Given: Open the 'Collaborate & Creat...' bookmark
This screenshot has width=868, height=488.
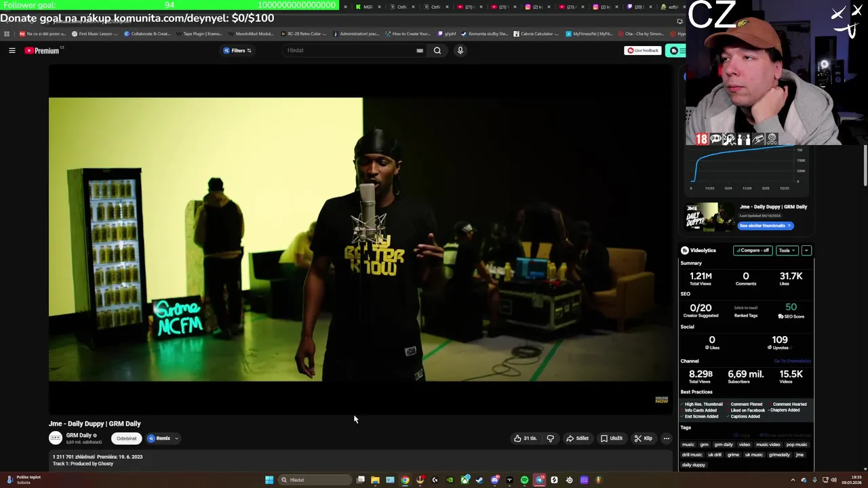Looking at the screenshot, I should [x=147, y=34].
